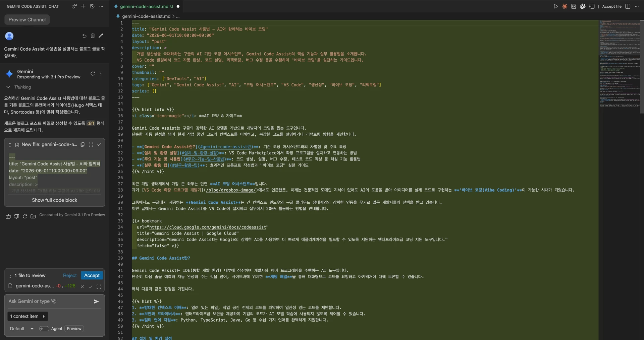Open Gemini response options menu
This screenshot has height=340, width=644.
click(101, 74)
